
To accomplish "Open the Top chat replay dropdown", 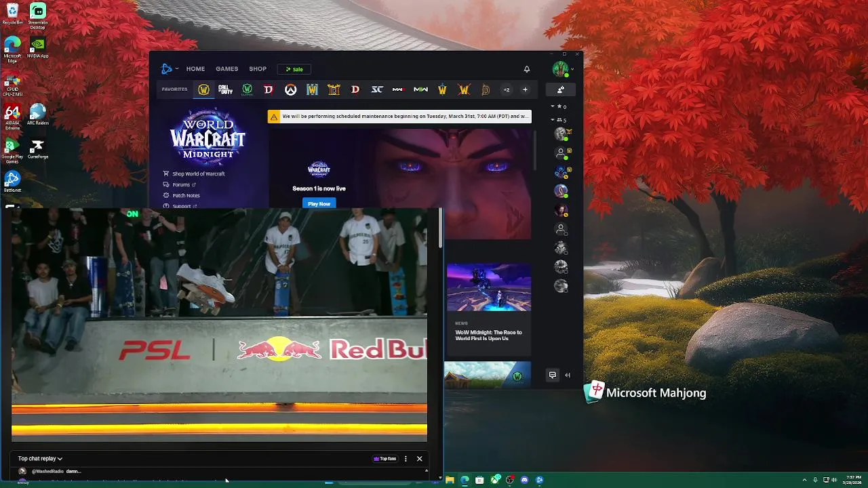I will [x=40, y=459].
